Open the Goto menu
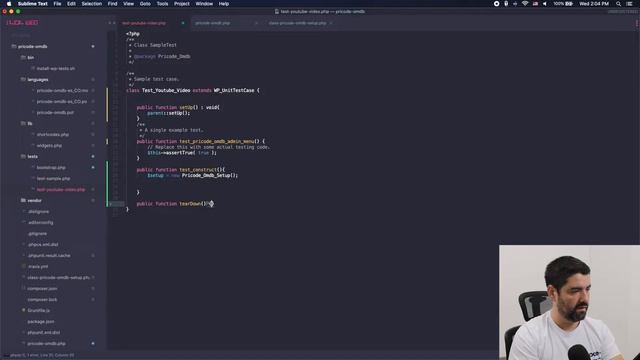 click(x=145, y=4)
